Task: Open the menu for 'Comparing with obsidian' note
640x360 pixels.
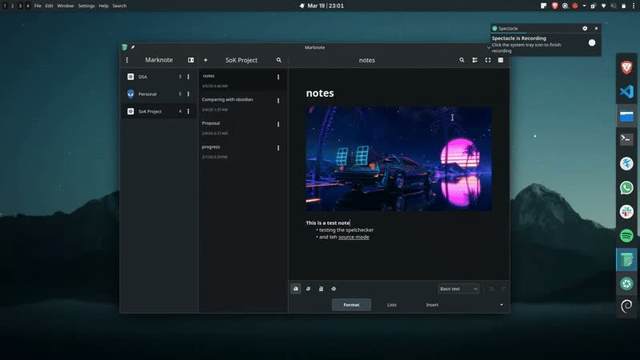Action: (x=278, y=100)
